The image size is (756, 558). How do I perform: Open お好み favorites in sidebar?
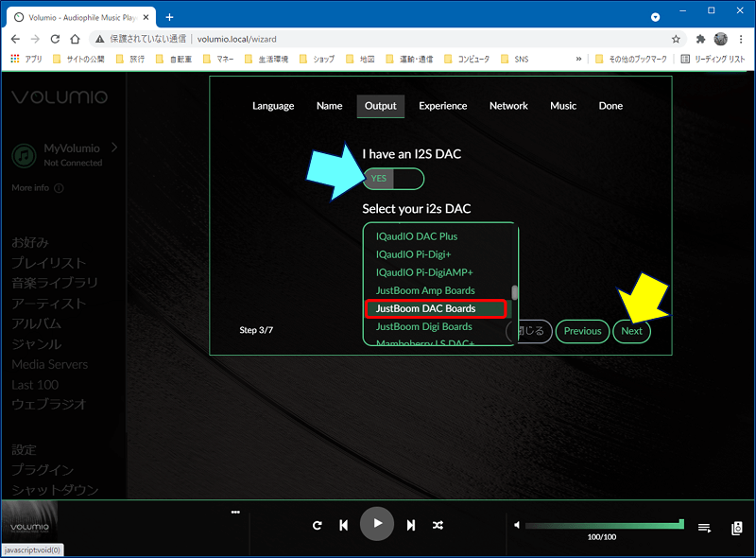click(x=30, y=242)
